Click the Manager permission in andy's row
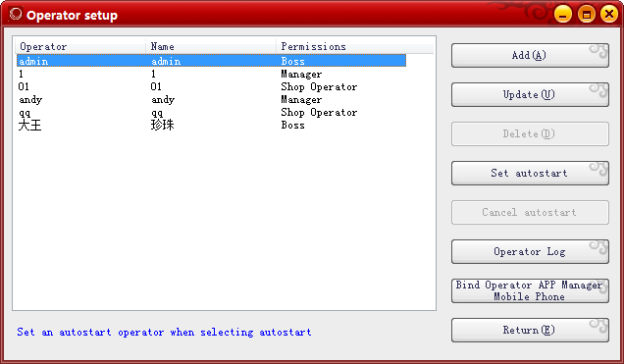The height and width of the screenshot is (364, 624). 301,99
